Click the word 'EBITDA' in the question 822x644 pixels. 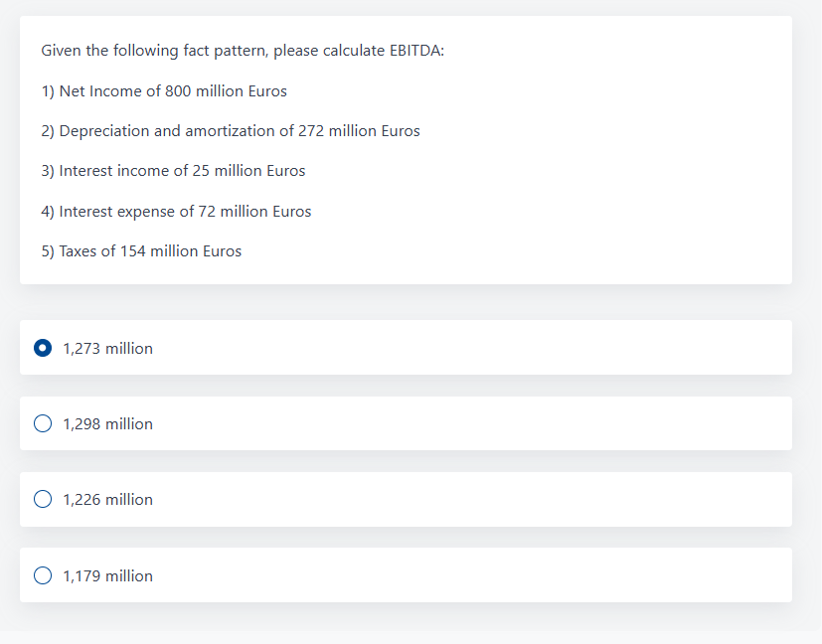(x=416, y=51)
